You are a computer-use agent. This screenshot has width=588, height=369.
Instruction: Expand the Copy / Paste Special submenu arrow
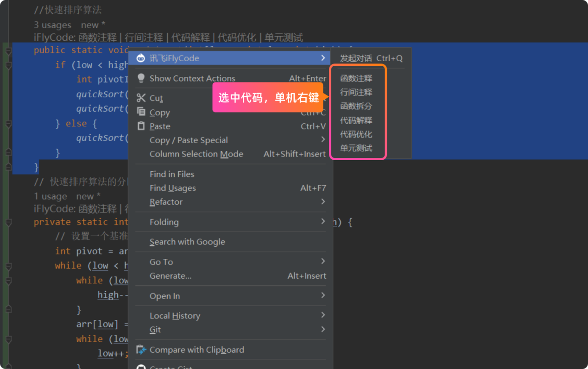pos(323,139)
